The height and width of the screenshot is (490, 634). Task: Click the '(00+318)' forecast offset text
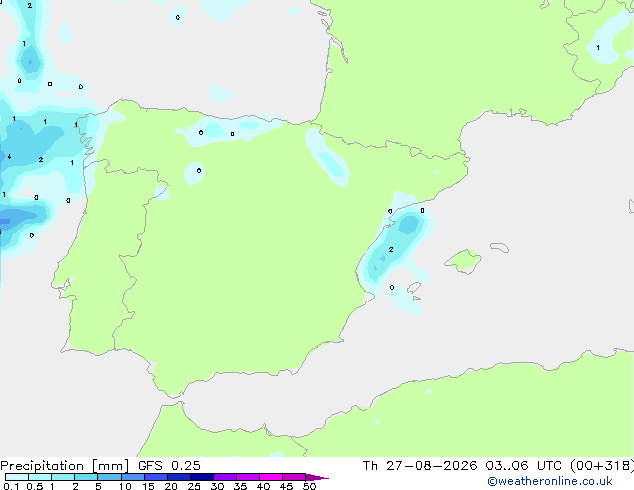click(602, 466)
